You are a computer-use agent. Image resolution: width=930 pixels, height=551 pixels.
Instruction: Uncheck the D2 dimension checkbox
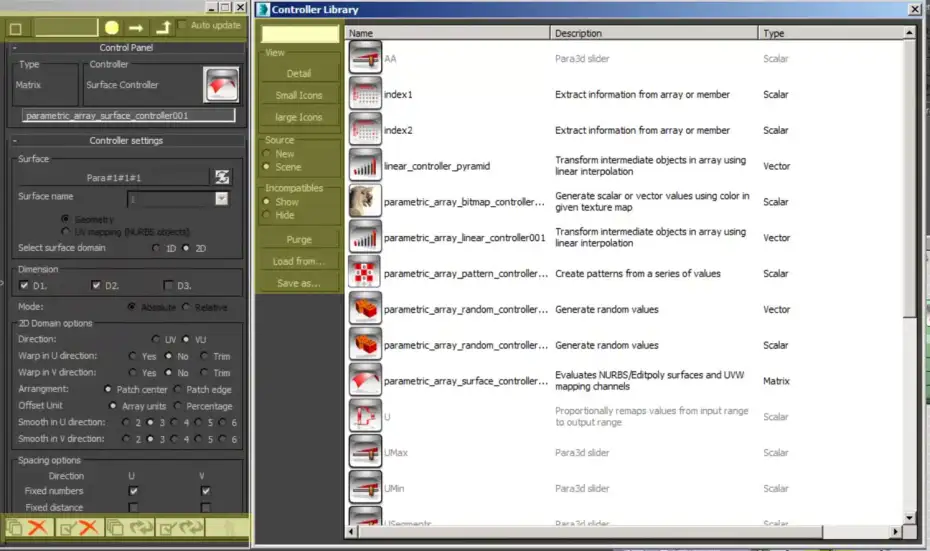96,285
